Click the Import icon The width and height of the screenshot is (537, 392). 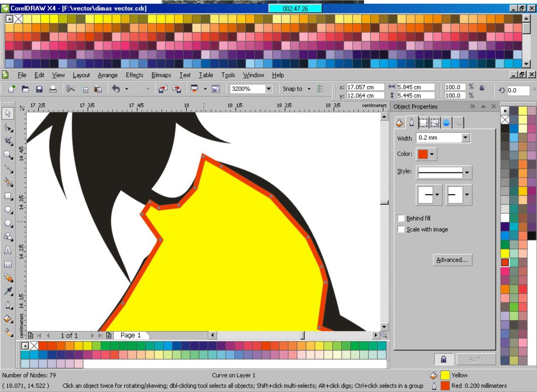pyautogui.click(x=163, y=89)
